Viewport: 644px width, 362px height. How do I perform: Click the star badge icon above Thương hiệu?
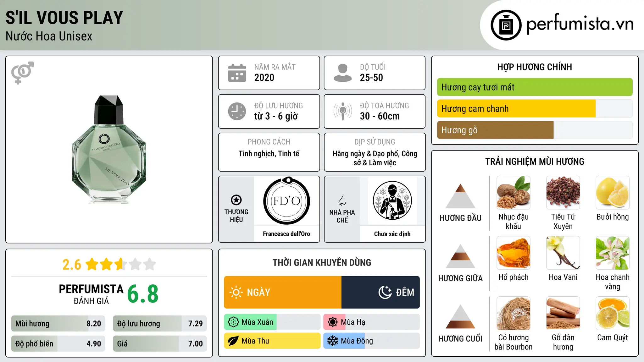(236, 200)
